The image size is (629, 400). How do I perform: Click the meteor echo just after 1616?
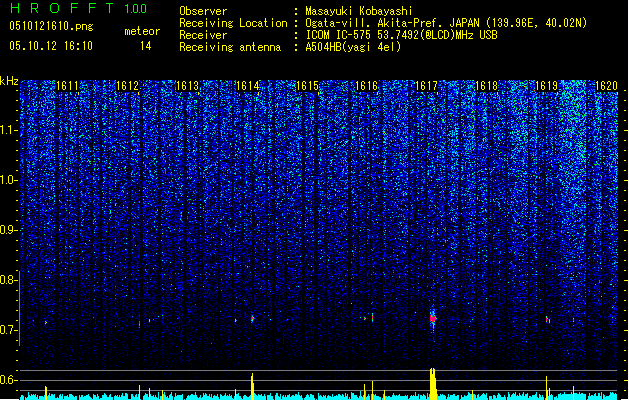(372, 318)
